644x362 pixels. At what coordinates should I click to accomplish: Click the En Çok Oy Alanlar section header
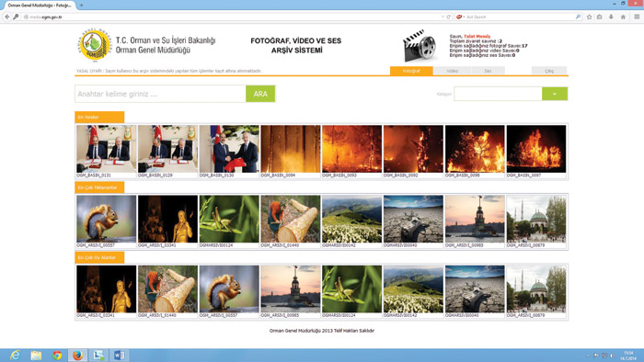point(99,257)
